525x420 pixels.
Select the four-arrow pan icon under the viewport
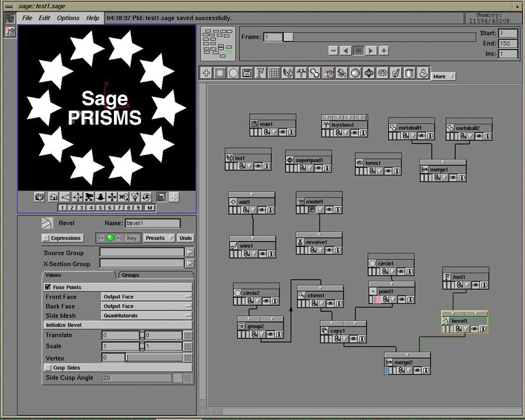pyautogui.click(x=112, y=197)
